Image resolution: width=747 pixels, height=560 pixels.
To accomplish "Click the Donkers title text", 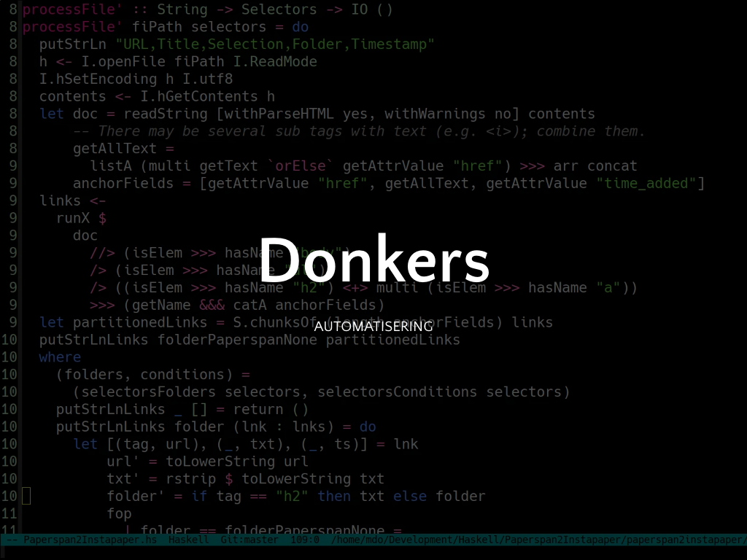I will click(373, 260).
